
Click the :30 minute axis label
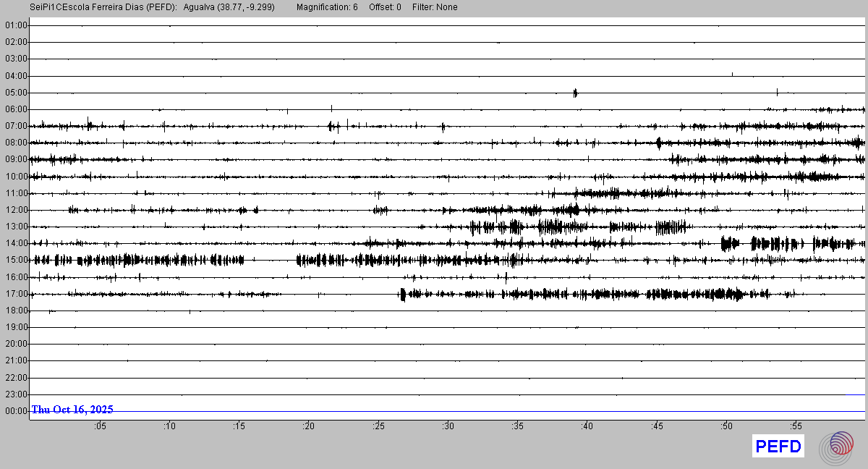(x=448, y=426)
